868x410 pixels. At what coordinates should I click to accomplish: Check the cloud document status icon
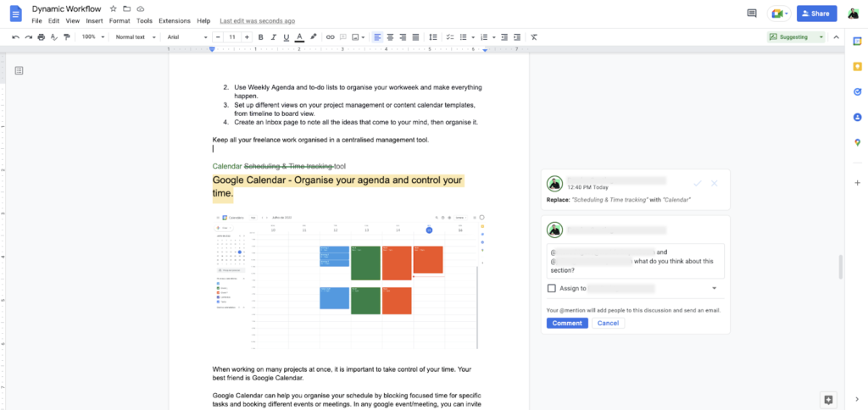(x=141, y=8)
